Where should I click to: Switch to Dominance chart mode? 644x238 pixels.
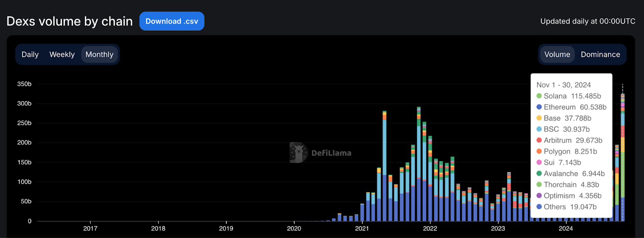tap(600, 54)
